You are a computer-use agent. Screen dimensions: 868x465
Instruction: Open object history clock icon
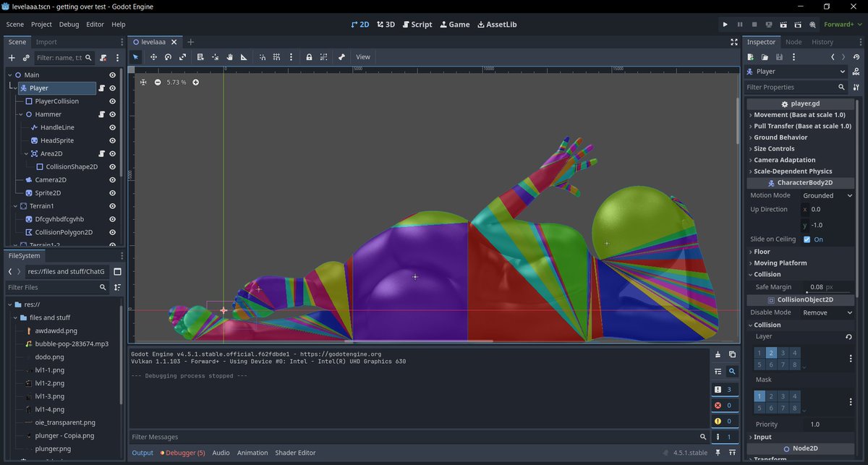click(x=856, y=57)
